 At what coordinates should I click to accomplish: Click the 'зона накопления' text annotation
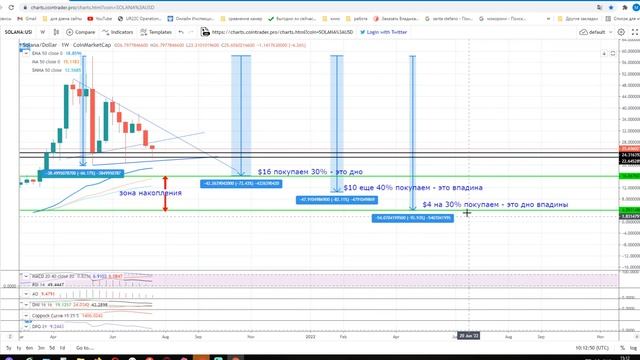(150, 193)
